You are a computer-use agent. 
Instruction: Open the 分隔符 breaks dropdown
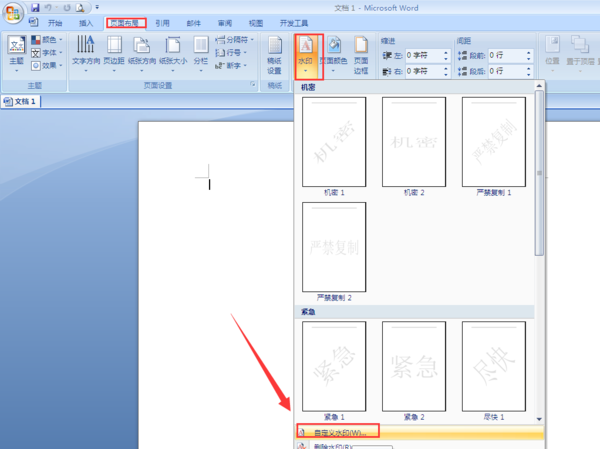point(234,39)
